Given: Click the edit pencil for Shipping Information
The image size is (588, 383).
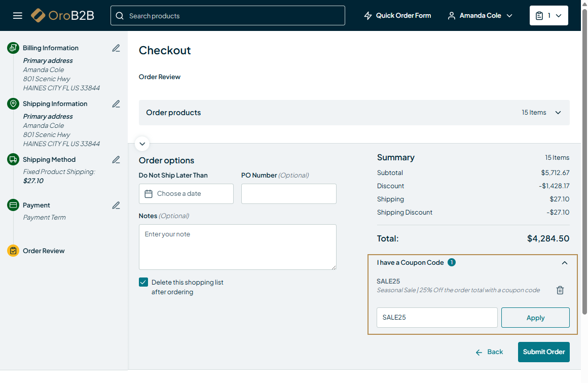Looking at the screenshot, I should (x=116, y=104).
